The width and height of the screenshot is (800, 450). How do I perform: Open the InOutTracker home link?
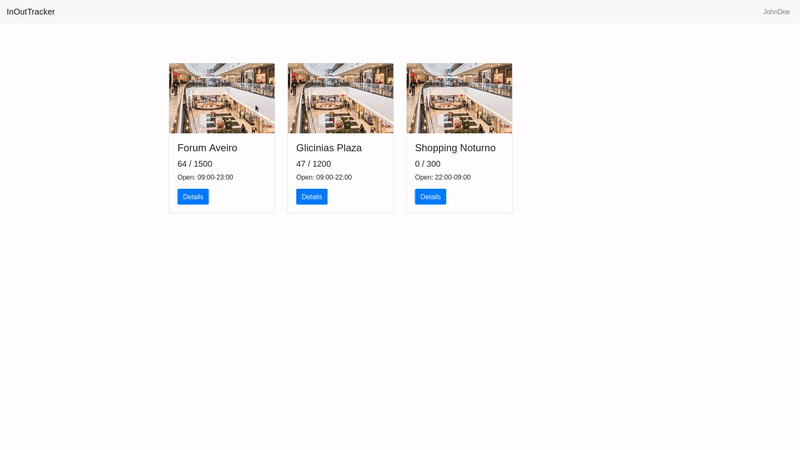pos(31,12)
